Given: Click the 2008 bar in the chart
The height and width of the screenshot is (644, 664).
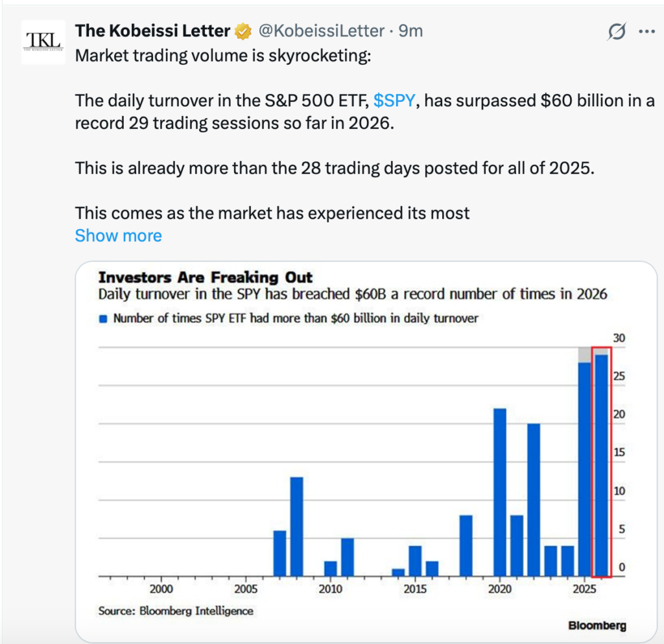Looking at the screenshot, I should pos(297,526).
